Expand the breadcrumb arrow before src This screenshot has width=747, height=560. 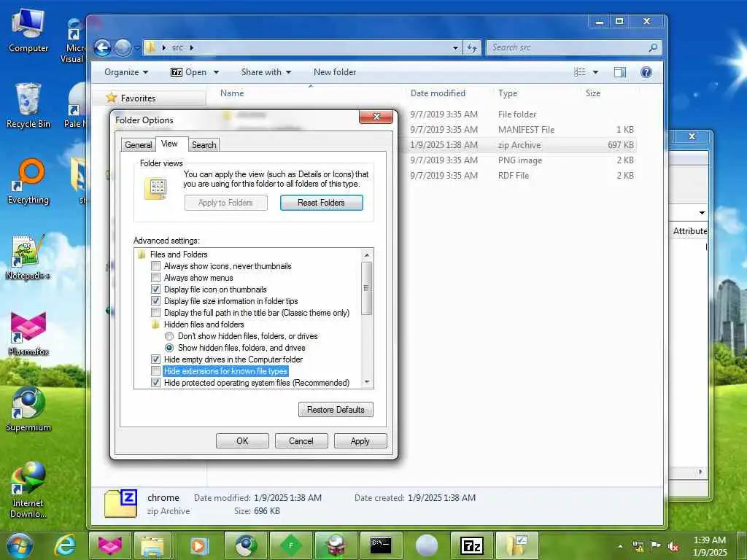(164, 47)
